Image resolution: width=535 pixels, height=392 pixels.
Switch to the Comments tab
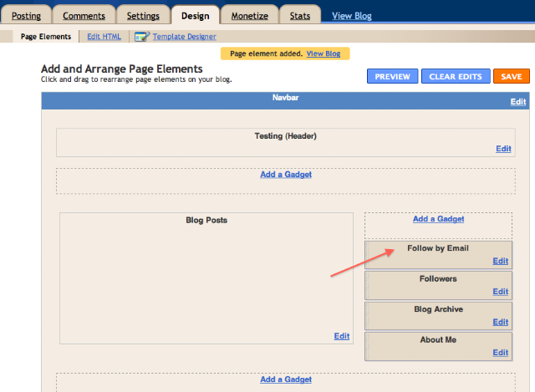84,16
